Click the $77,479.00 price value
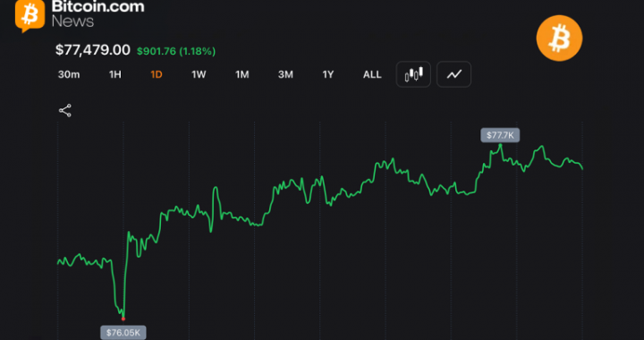Image resolution: width=644 pixels, height=340 pixels. click(x=93, y=50)
